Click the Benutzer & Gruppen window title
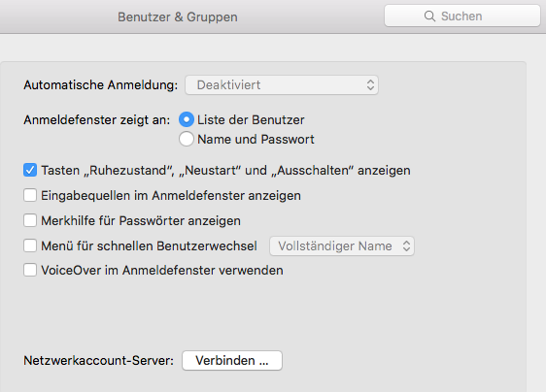 tap(178, 16)
